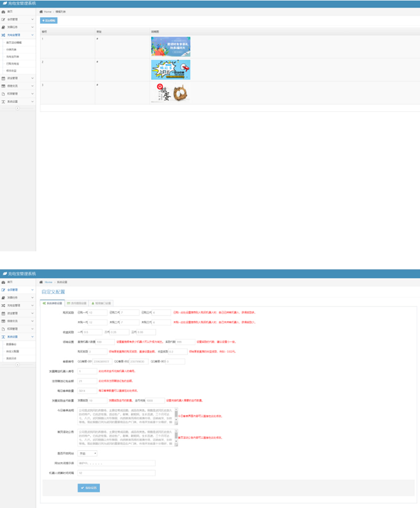Click the plus icon on 添加横幅 button
Viewport: 420px width, 508px height.
44,20
